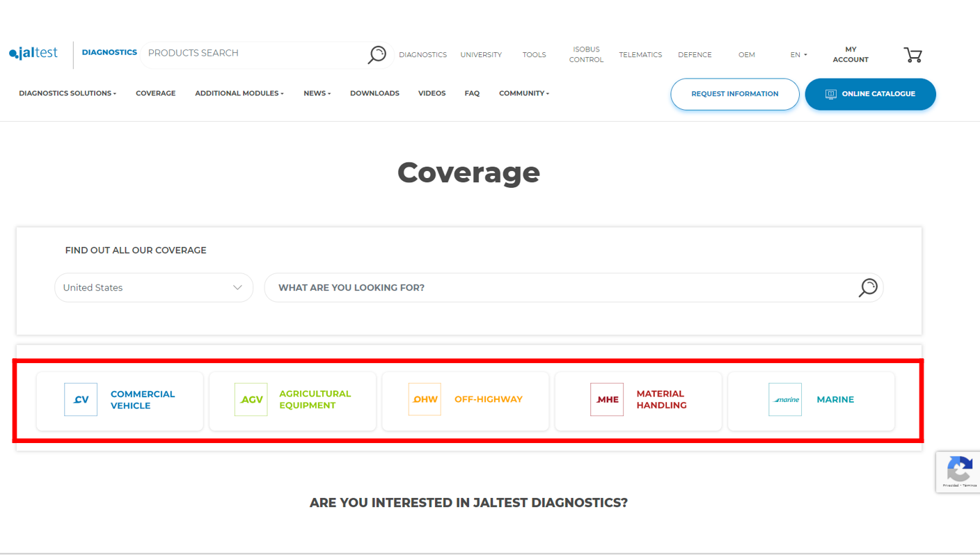The height and width of the screenshot is (555, 980).
Task: Select University in the top navigation
Action: pyautogui.click(x=481, y=55)
